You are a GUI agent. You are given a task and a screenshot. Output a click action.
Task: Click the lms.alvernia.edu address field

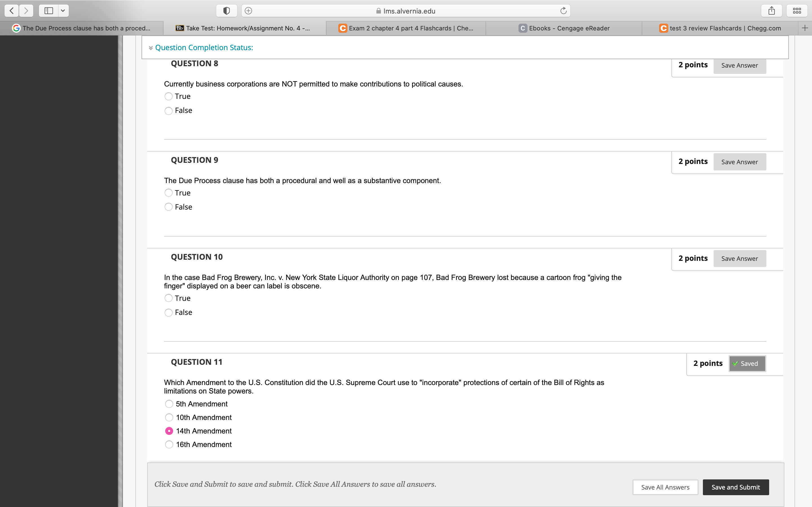pyautogui.click(x=405, y=11)
